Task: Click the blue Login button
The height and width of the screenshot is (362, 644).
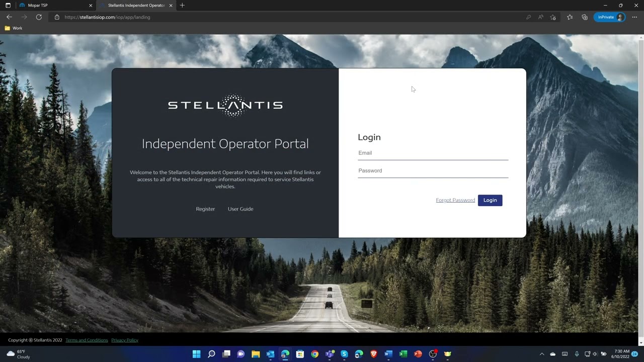Action: (x=490, y=200)
